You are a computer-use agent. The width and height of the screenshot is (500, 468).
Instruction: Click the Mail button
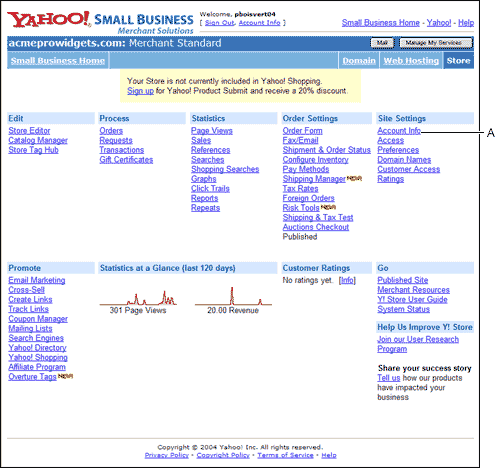(x=382, y=43)
